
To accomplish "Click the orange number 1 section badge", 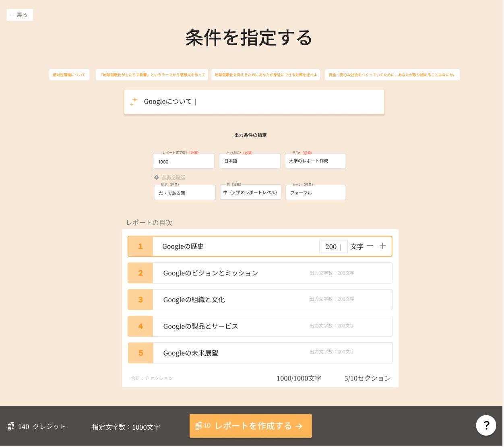I will point(140,246).
